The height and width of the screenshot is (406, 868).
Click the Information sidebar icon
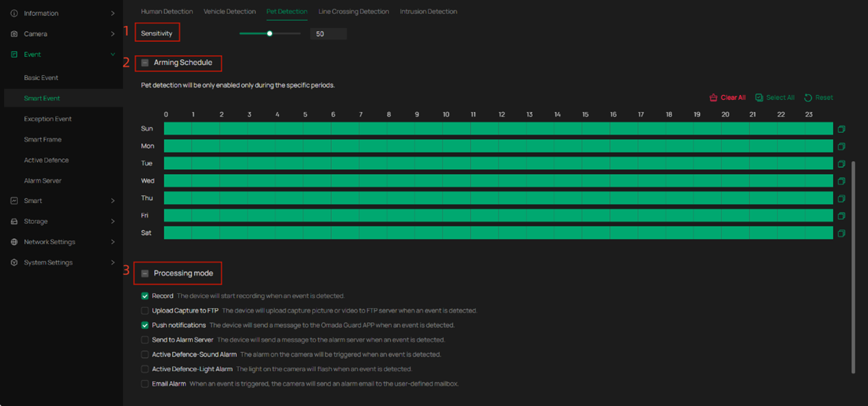[14, 13]
